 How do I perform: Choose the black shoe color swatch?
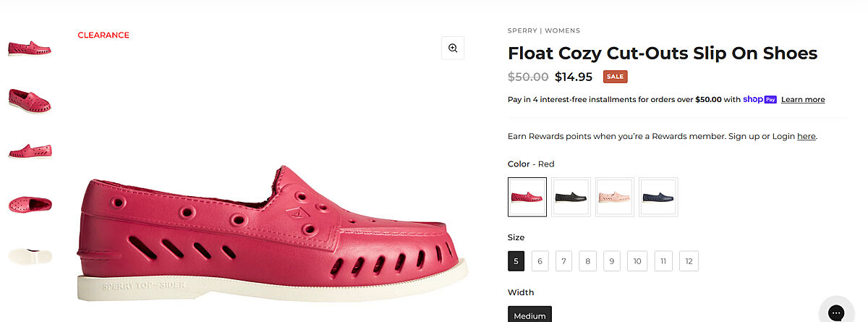pyautogui.click(x=571, y=197)
